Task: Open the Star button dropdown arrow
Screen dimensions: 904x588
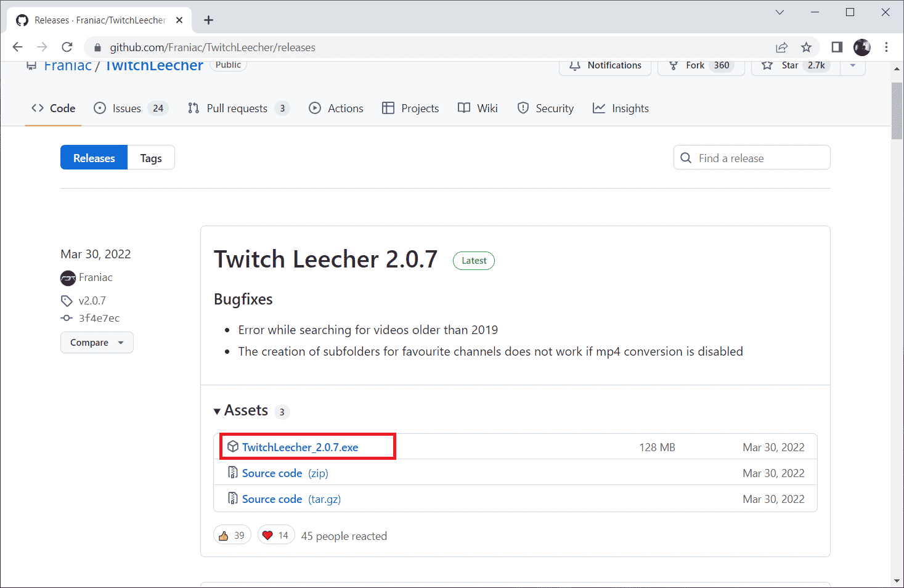Action: coord(853,65)
